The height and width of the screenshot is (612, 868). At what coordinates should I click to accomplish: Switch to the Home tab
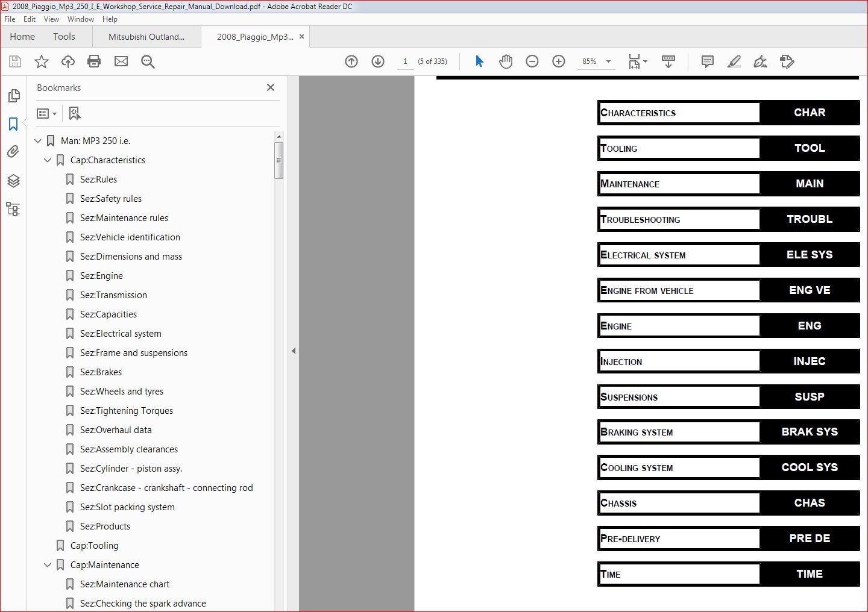coord(22,37)
